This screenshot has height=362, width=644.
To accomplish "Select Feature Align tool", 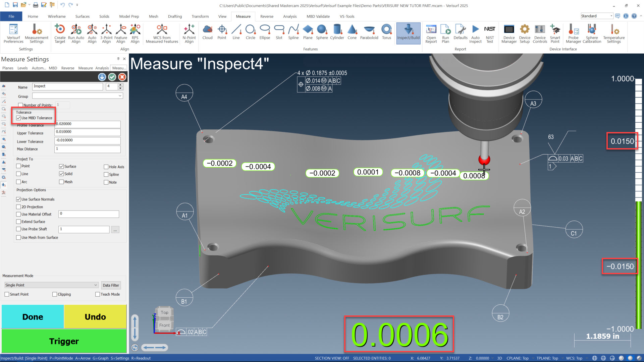I will click(121, 34).
